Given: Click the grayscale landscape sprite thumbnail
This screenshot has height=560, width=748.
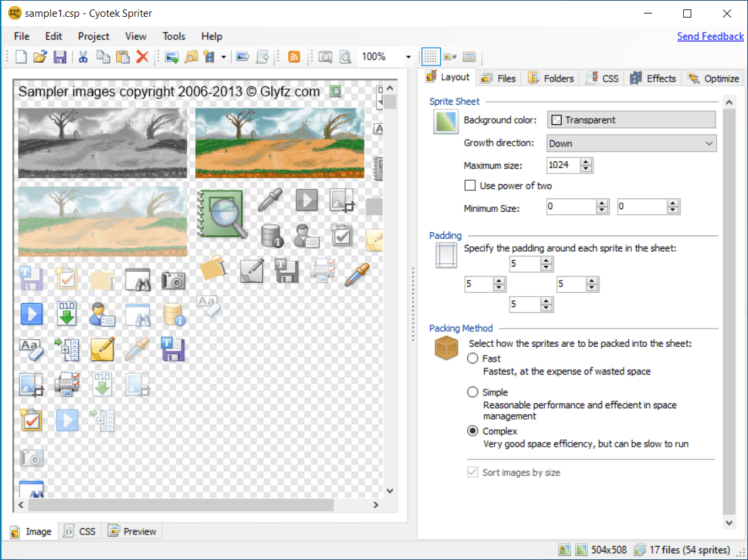Looking at the screenshot, I should 103,143.
